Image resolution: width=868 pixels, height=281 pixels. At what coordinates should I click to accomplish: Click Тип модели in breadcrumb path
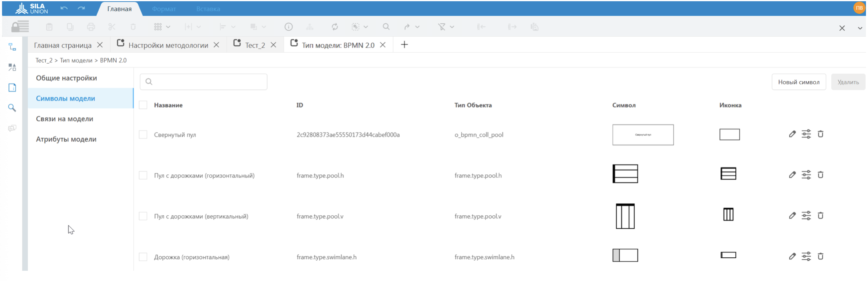[76, 60]
